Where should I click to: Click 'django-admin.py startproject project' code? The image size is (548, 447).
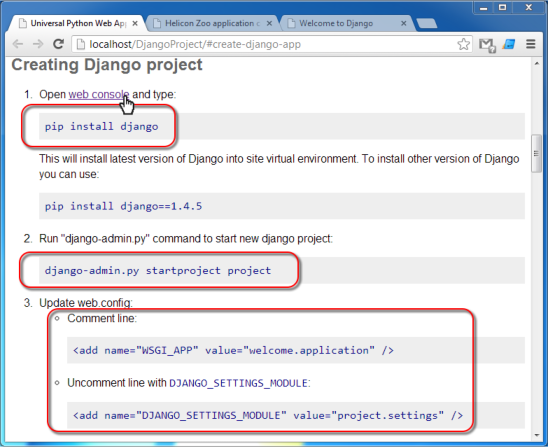(158, 271)
